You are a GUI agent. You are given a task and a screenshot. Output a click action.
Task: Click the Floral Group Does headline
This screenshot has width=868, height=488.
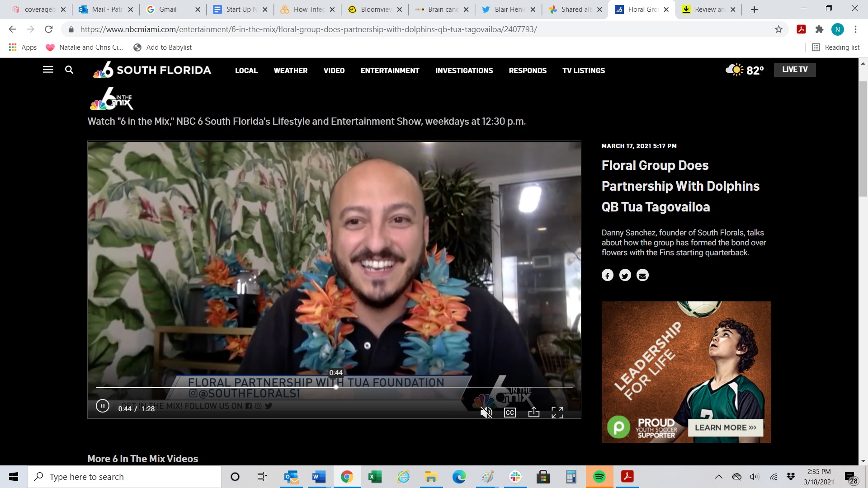(680, 186)
